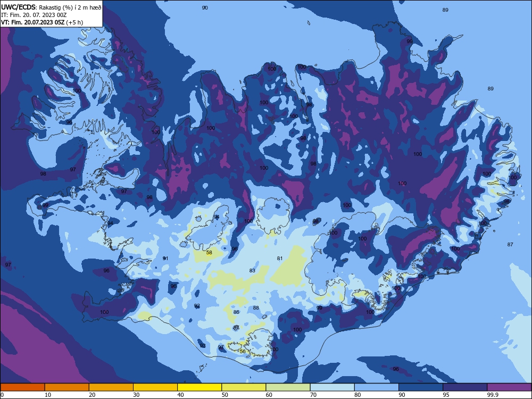Image resolution: width=532 pixels, height=399 pixels.
Task: Click the 'UWC/ECDS: Rakastig (%) í 2 m hæð' title
Action: pos(51,7)
